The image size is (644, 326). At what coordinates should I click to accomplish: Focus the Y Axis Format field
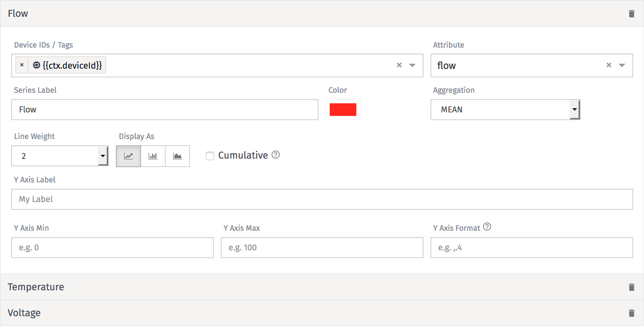click(532, 248)
